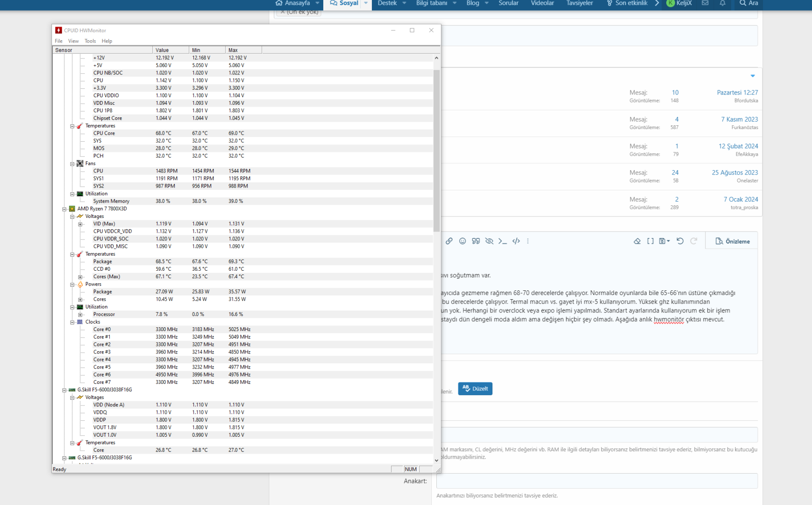Click the waveform icon beside Clocks
Image resolution: width=812 pixels, height=505 pixels.
pyautogui.click(x=80, y=322)
